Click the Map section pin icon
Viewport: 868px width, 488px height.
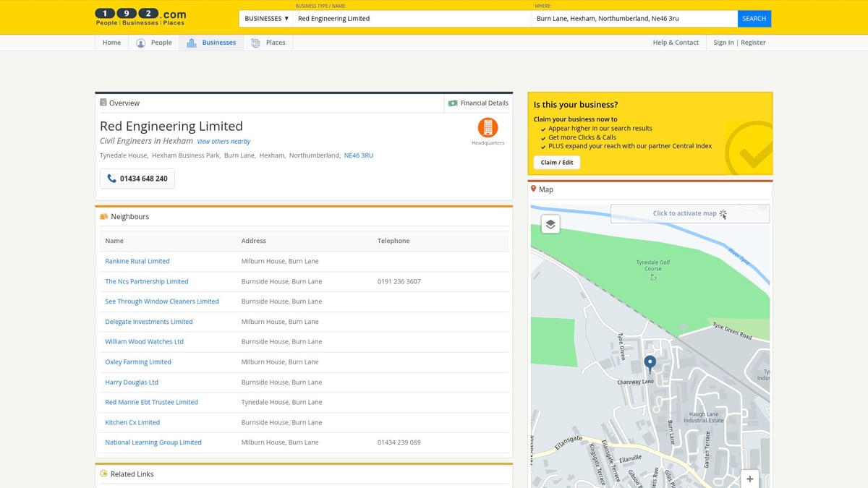coord(534,189)
